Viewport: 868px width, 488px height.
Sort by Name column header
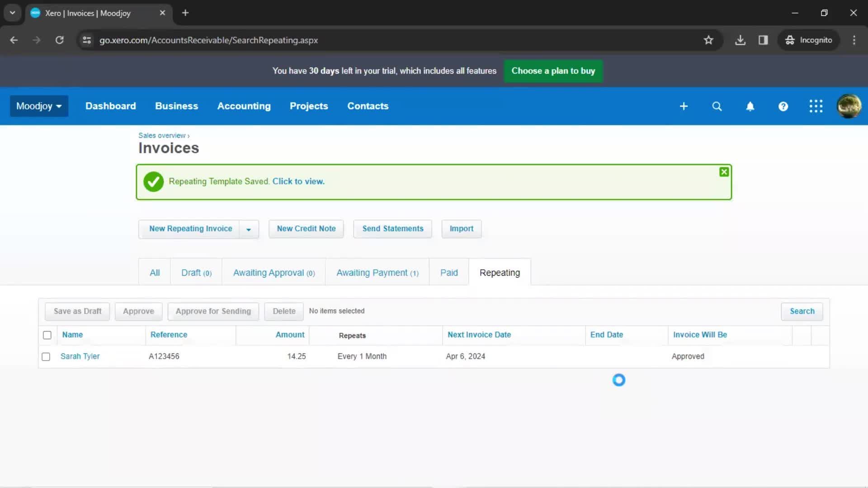coord(72,335)
